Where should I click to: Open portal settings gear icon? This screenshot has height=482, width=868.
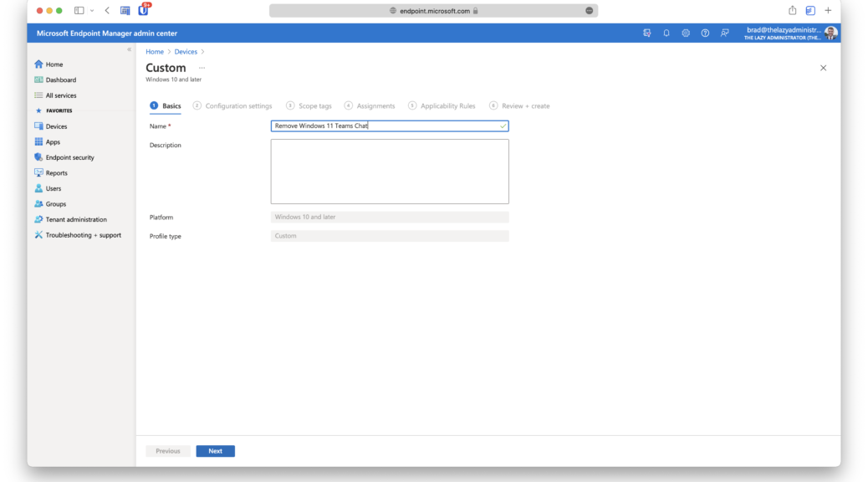click(686, 33)
